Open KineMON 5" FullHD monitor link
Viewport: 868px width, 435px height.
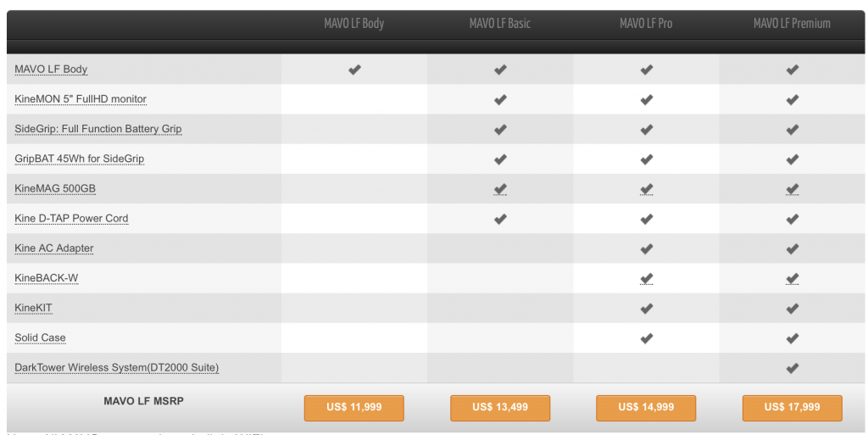tap(81, 99)
